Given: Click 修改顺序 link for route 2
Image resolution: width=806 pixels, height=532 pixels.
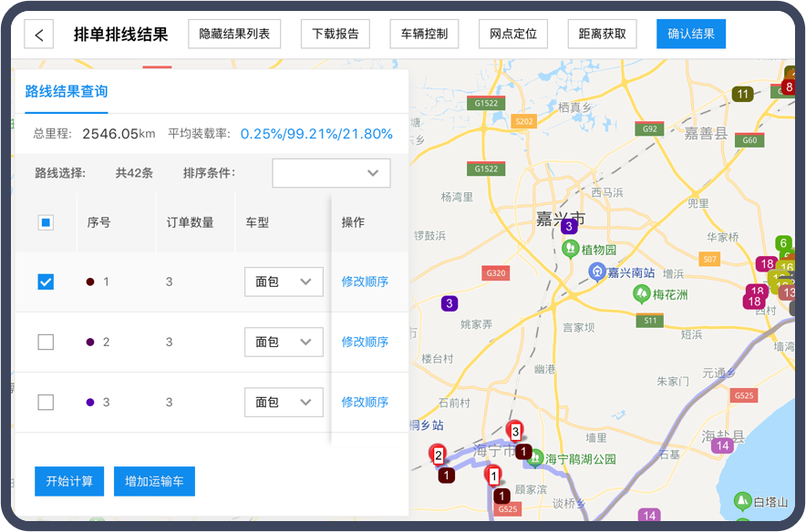Looking at the screenshot, I should pos(365,342).
